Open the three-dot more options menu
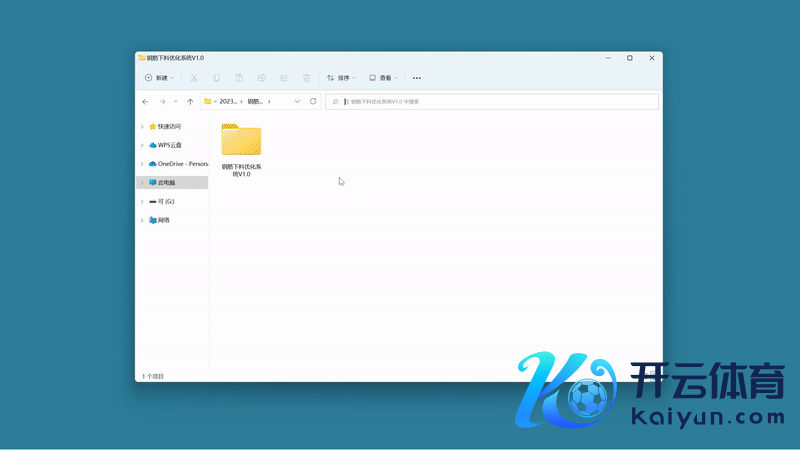The width and height of the screenshot is (800, 450). click(417, 78)
